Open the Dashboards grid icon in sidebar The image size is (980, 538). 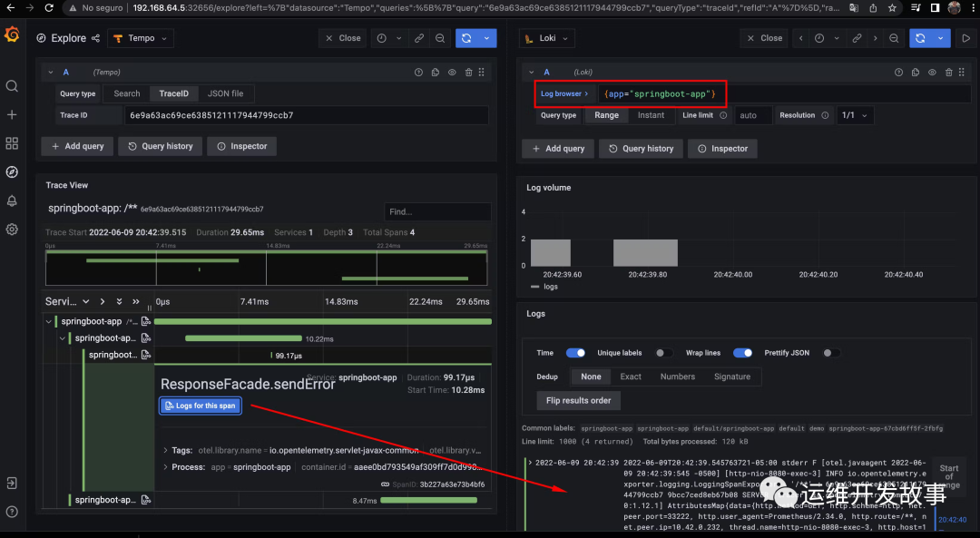click(12, 143)
